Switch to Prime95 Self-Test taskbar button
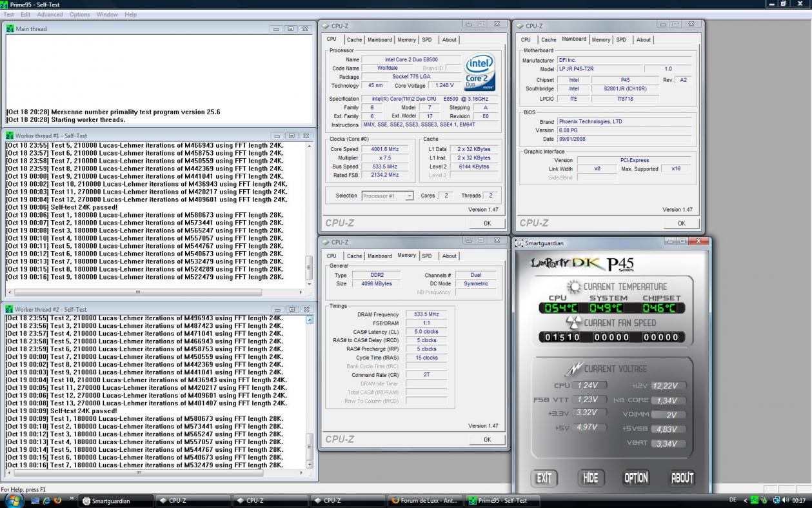812x508 pixels. click(503, 501)
